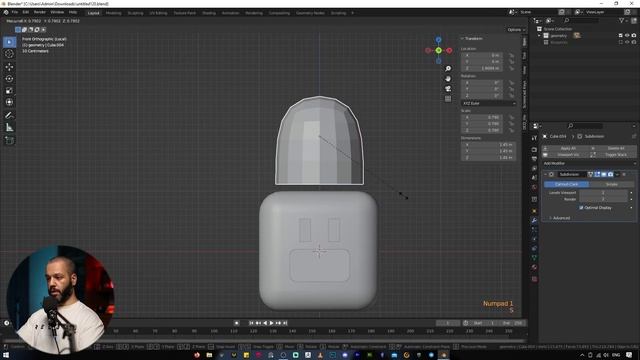This screenshot has height=360, width=640.
Task: Click the Render levels value field
Action: (603, 199)
